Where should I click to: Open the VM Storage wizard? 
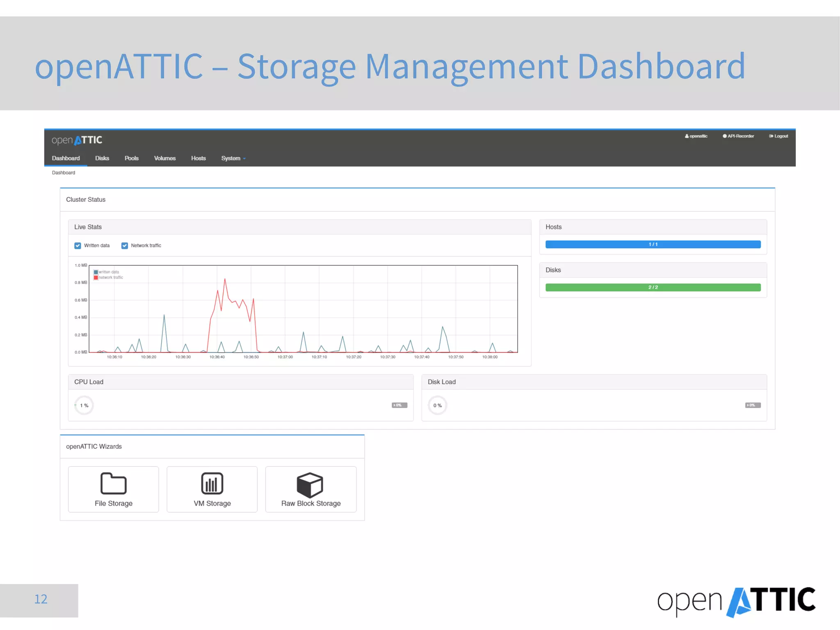[212, 489]
